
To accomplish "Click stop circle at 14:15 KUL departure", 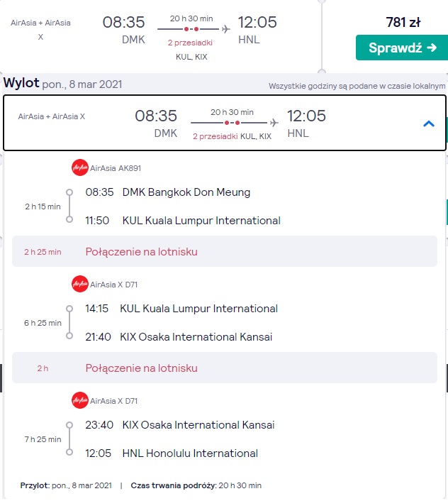I will 69,309.
